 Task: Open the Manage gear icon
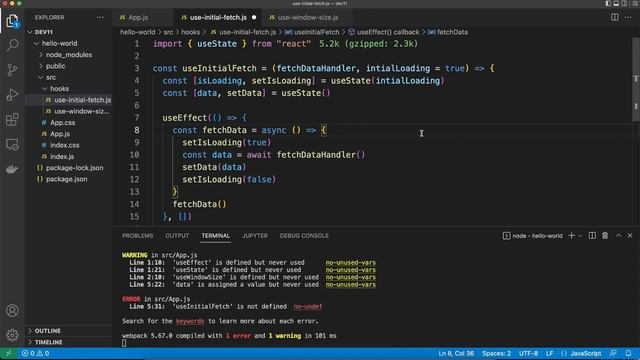tap(12, 335)
